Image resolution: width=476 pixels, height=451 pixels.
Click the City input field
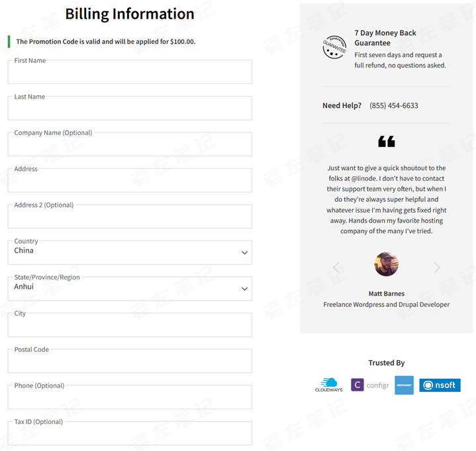click(x=130, y=325)
